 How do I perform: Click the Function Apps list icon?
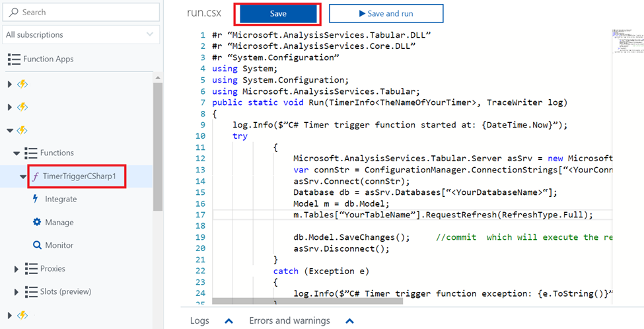[14, 59]
